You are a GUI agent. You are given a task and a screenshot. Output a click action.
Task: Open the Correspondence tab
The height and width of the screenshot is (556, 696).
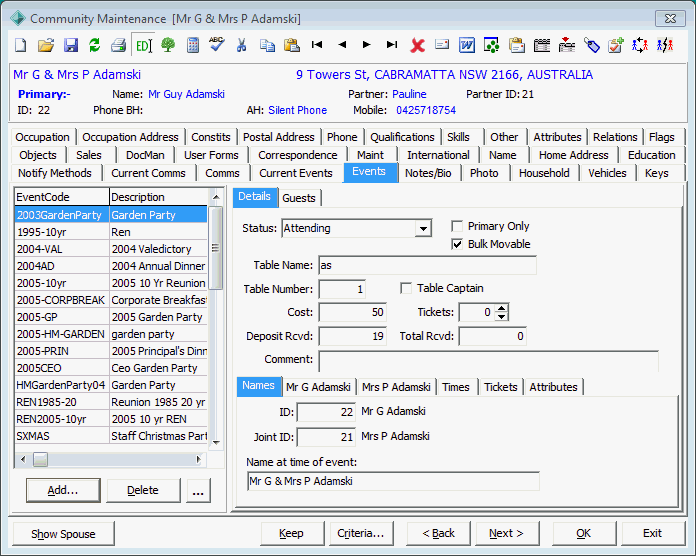click(x=298, y=155)
